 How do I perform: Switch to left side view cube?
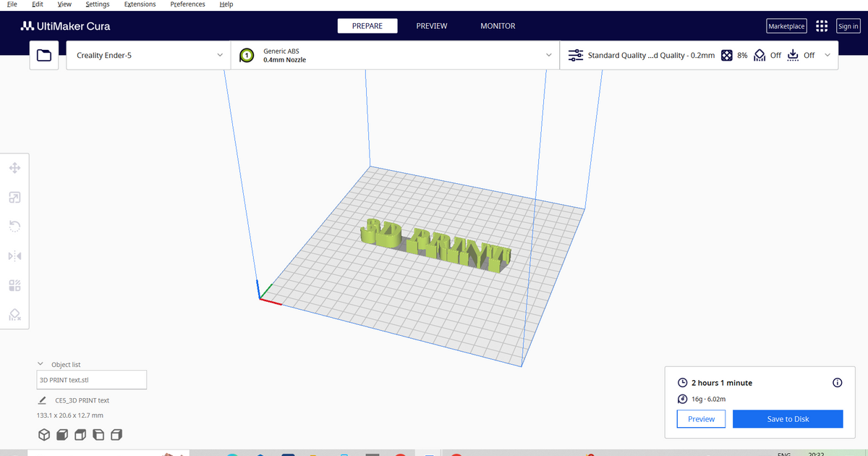pos(98,435)
